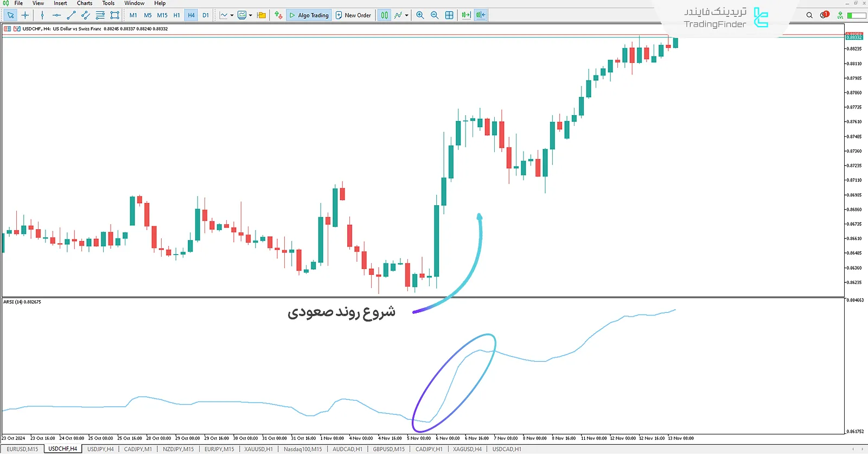Click the zoom out magnifier icon
868x454 pixels.
435,15
